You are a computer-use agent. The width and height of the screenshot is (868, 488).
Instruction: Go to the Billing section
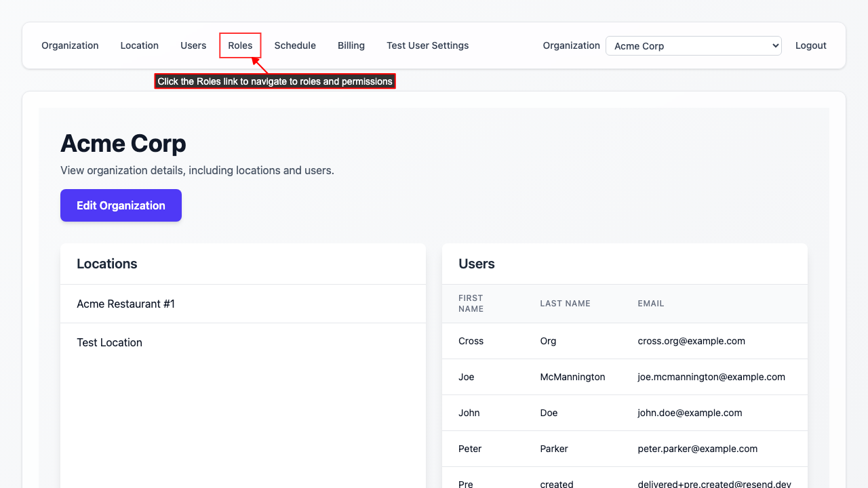351,45
